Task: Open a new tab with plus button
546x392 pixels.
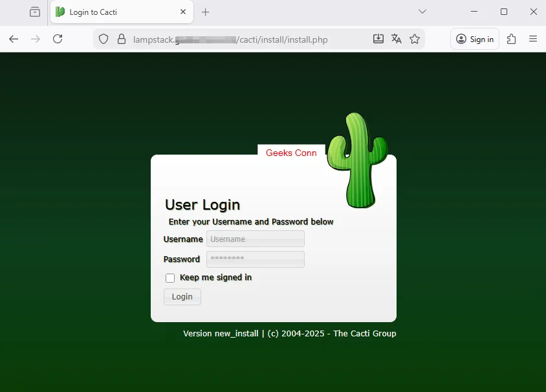Action: tap(206, 12)
